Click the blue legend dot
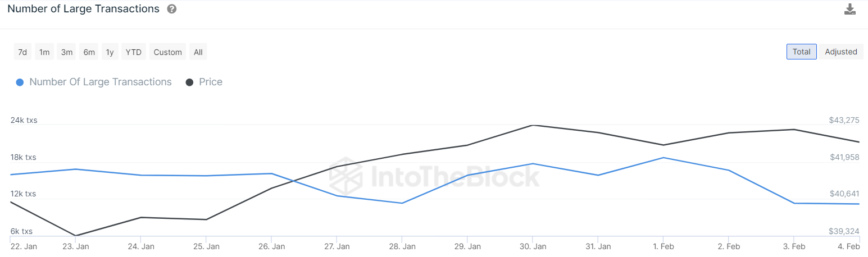Viewport: 868px width, 257px height. click(20, 82)
